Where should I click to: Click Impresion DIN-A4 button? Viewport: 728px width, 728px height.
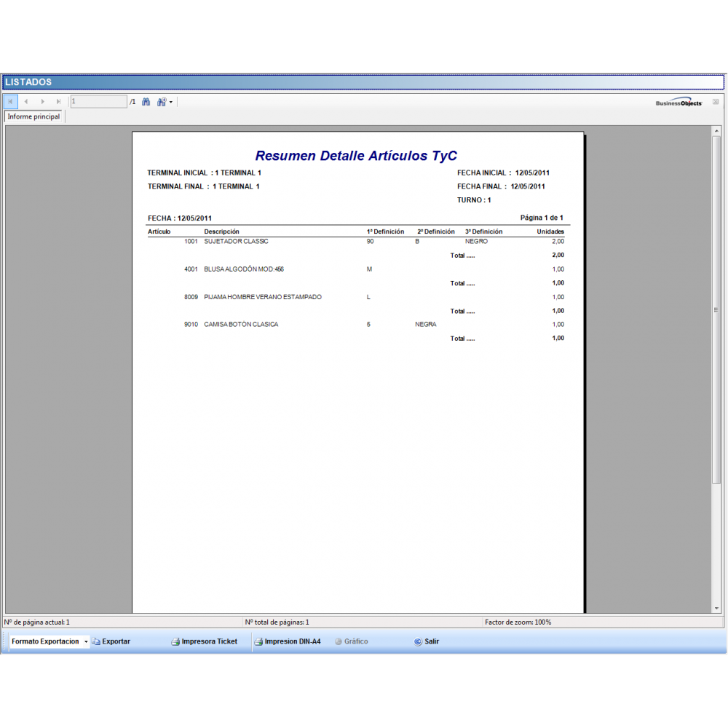coord(288,641)
